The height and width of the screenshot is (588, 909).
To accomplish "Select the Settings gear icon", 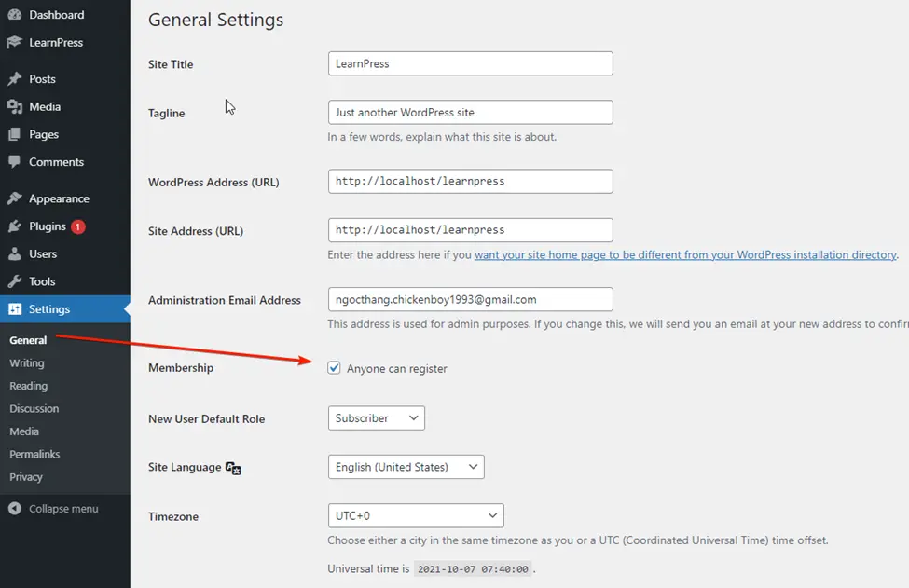I will pyautogui.click(x=15, y=308).
